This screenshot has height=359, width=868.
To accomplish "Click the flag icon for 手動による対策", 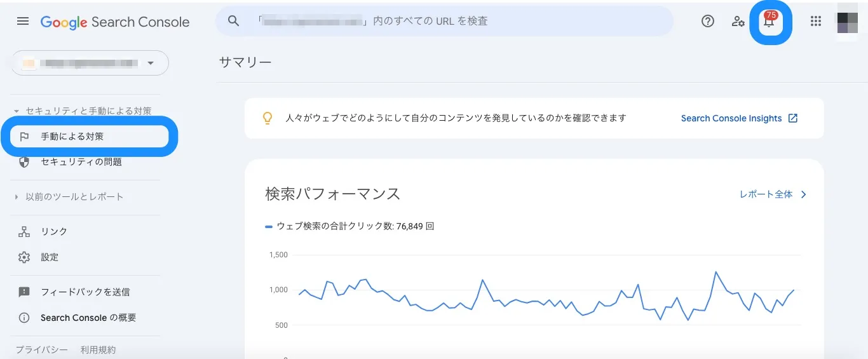I will 25,136.
